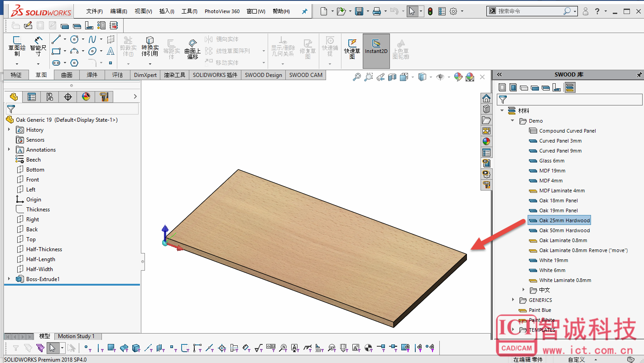Open the PhotoView 360 menu
Viewport: 644px width, 363px height.
click(x=222, y=11)
